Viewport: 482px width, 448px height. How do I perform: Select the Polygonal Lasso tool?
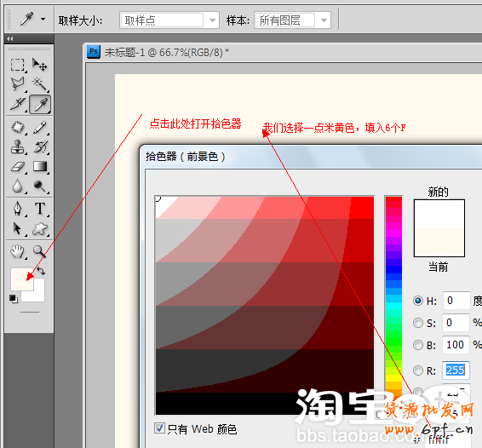tap(18, 84)
